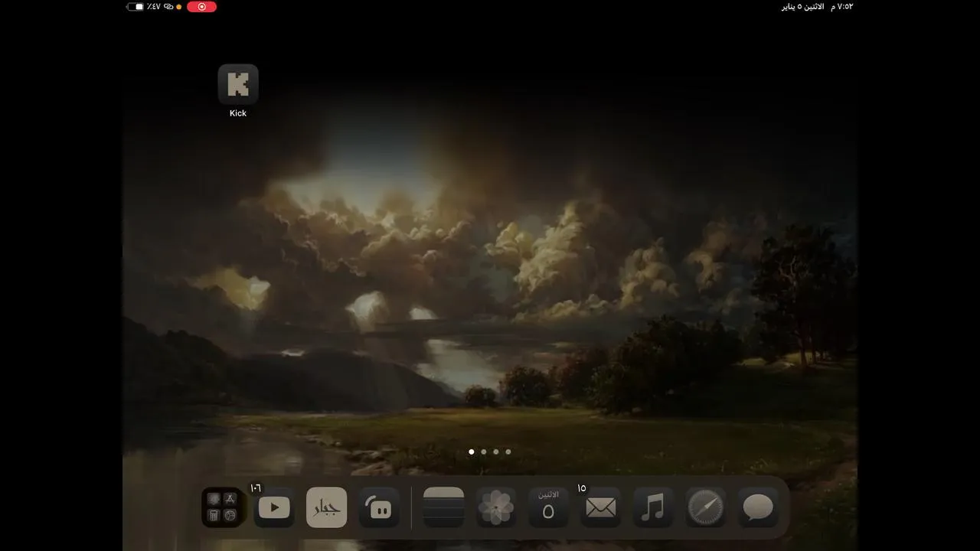Open the Photos app in dock

pyautogui.click(x=496, y=507)
